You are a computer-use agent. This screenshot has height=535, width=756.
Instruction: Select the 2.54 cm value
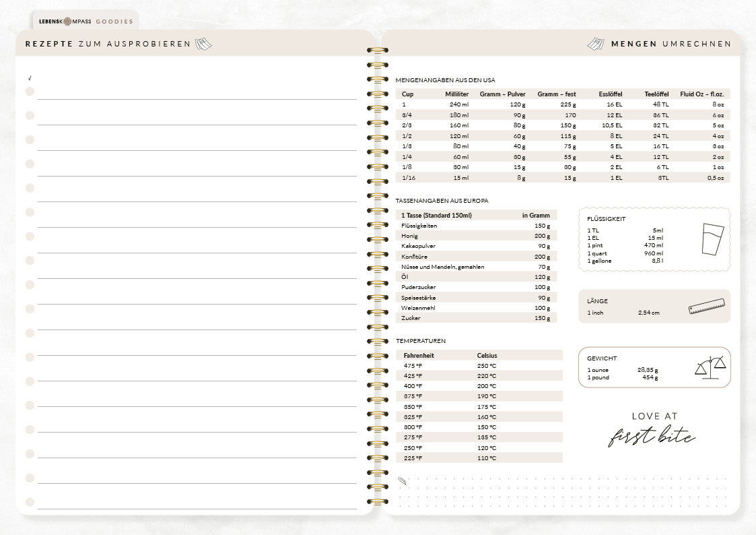[x=648, y=313]
